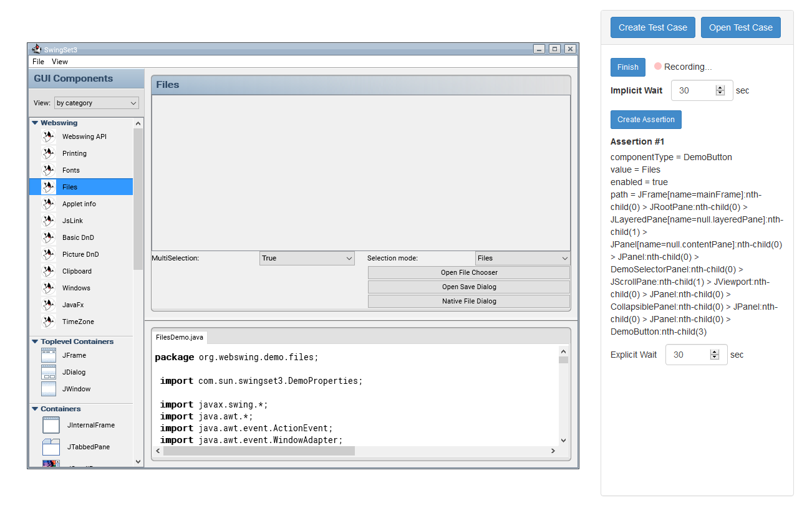Click the component list scroll up arrow
Image resolution: width=812 pixels, height=506 pixels.
point(138,123)
